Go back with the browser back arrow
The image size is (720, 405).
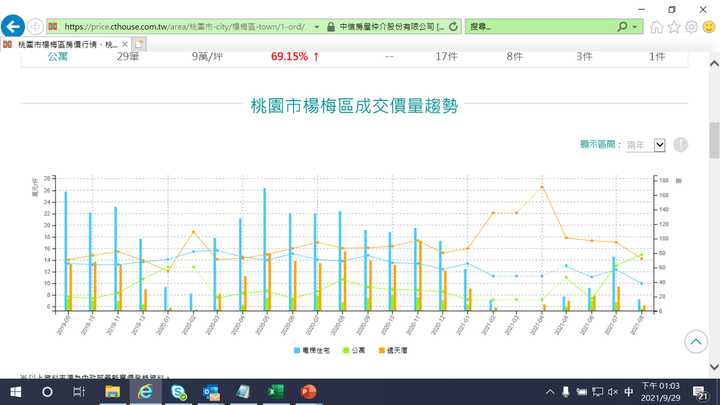pyautogui.click(x=13, y=26)
